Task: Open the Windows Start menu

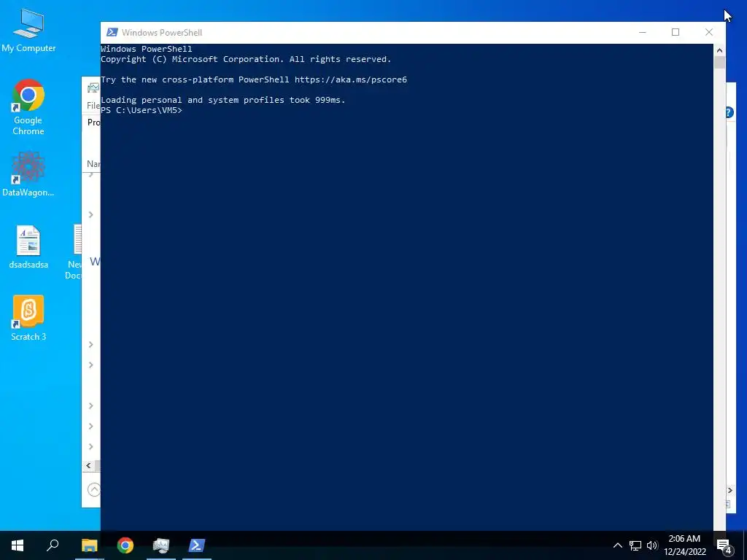Action: (x=18, y=545)
